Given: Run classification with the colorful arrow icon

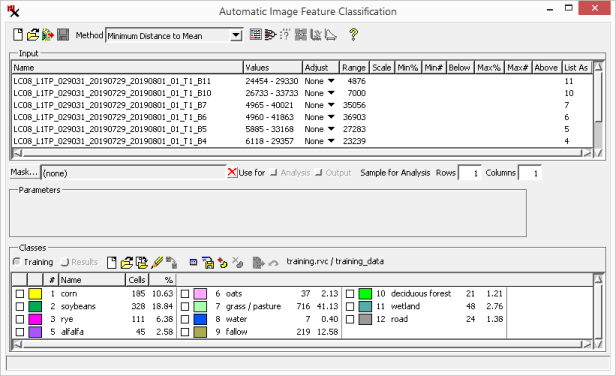Looking at the screenshot, I should 48,35.
